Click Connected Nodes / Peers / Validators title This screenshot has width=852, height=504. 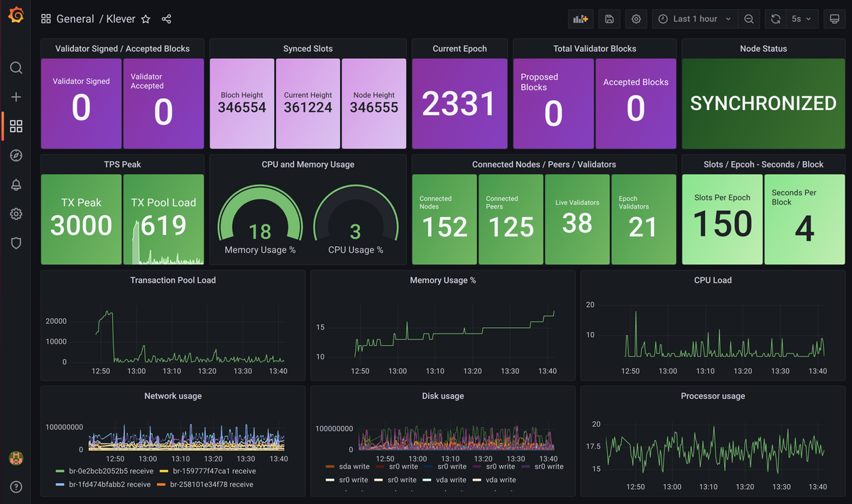pos(544,165)
